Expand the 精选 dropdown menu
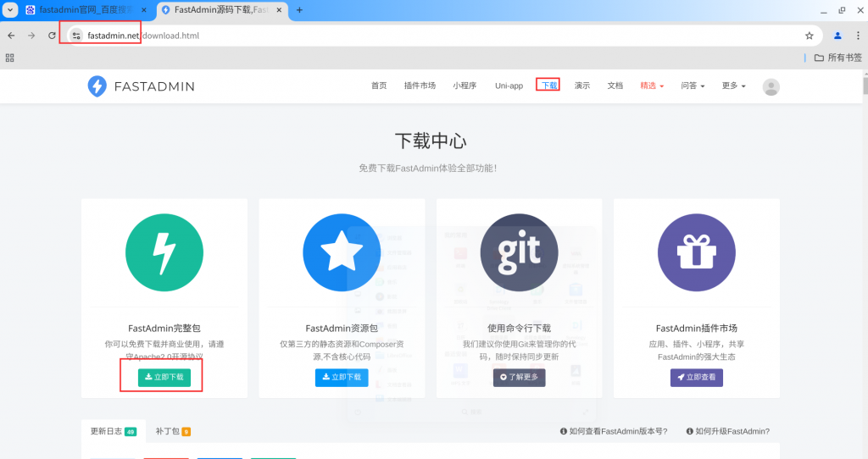The height and width of the screenshot is (459, 868). (652, 86)
